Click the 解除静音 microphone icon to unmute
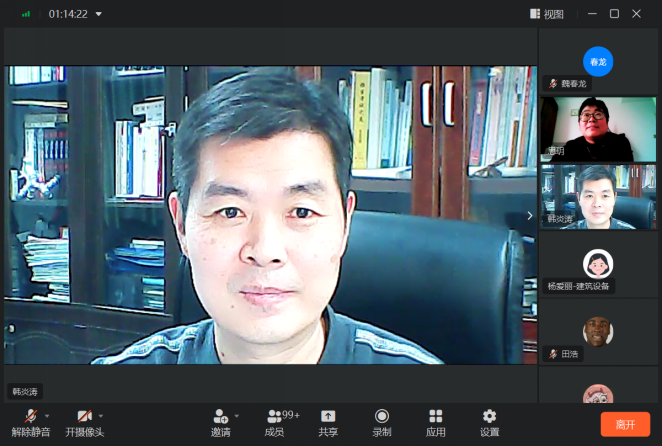This screenshot has width=662, height=446. [31, 416]
